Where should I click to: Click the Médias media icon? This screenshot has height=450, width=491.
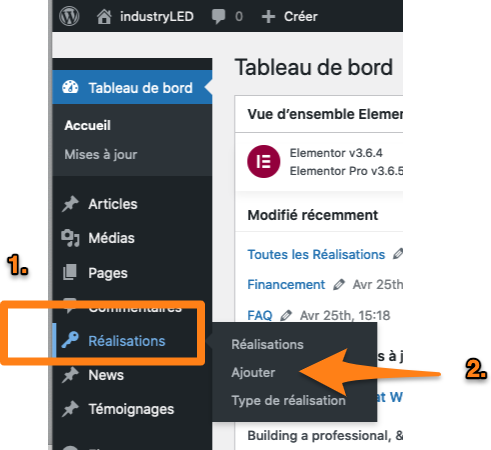(x=70, y=238)
